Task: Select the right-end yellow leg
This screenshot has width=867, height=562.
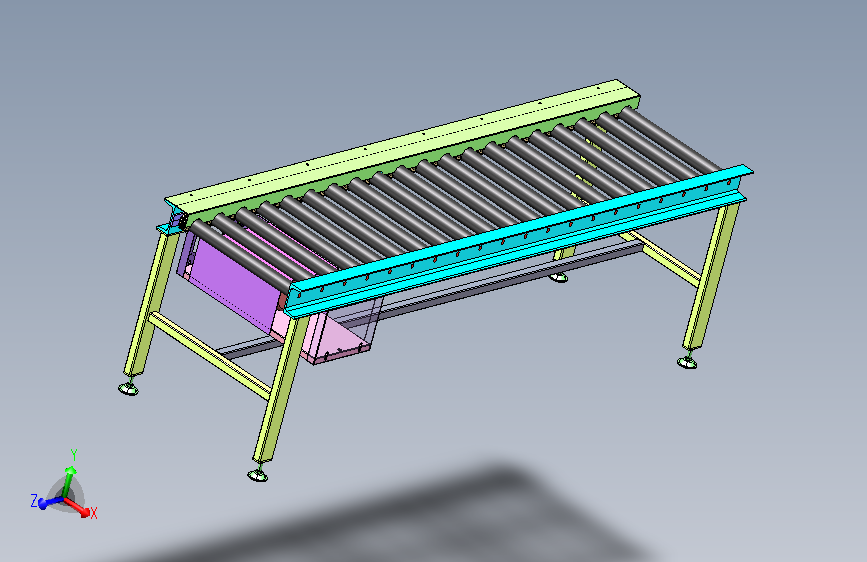Action: [x=712, y=277]
